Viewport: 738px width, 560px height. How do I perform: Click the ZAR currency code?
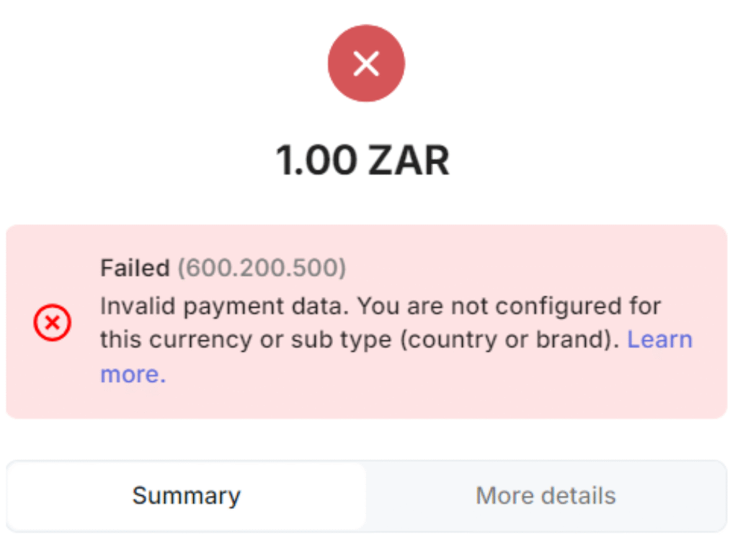(x=409, y=160)
